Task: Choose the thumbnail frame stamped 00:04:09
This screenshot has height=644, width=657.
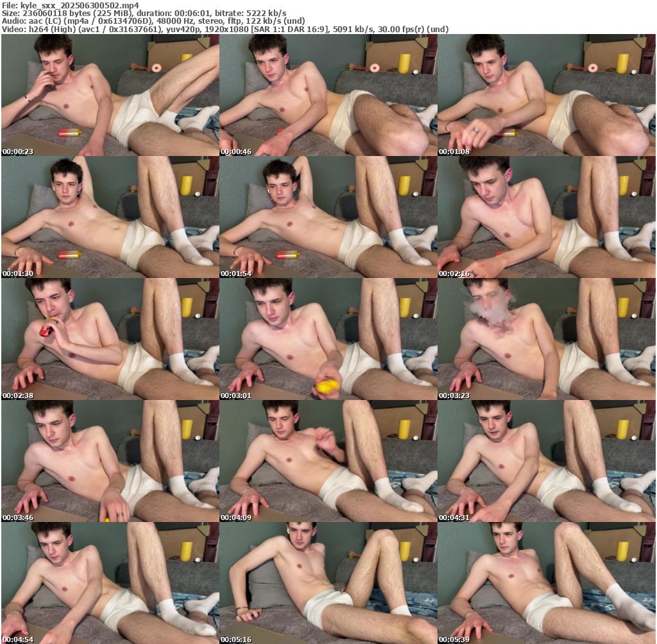Action: pos(328,461)
